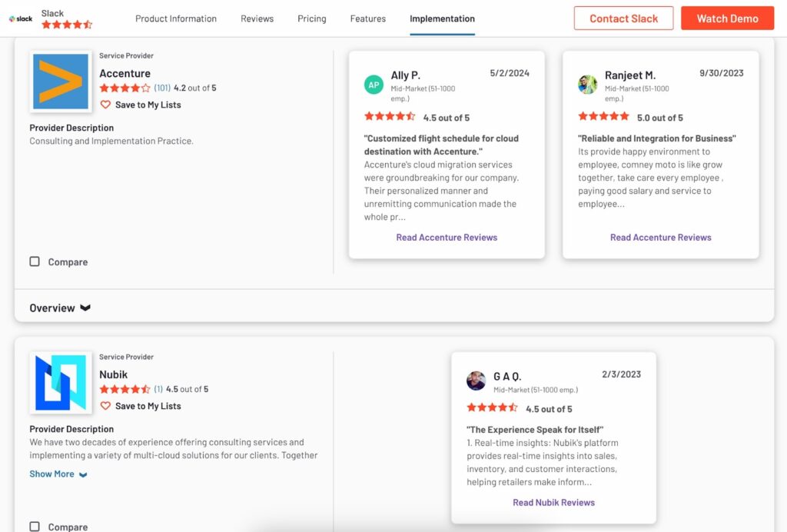Select the Implementation tab
787x532 pixels.
click(x=442, y=18)
